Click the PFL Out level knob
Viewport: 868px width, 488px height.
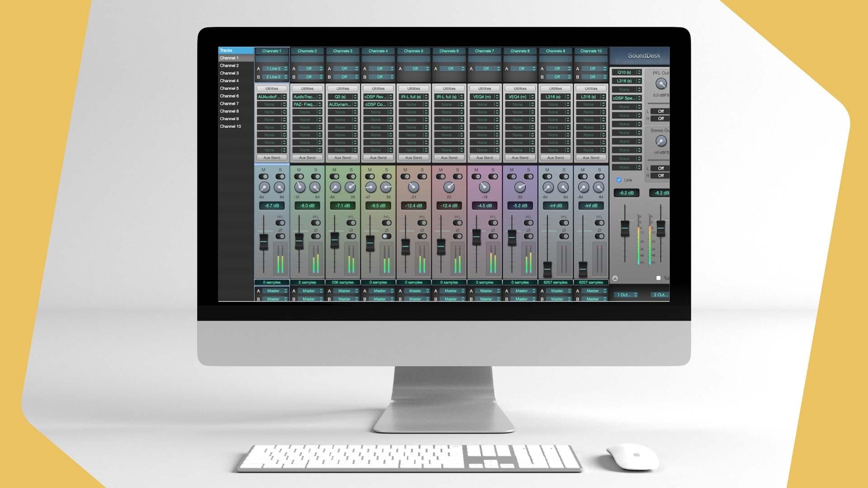pyautogui.click(x=660, y=84)
